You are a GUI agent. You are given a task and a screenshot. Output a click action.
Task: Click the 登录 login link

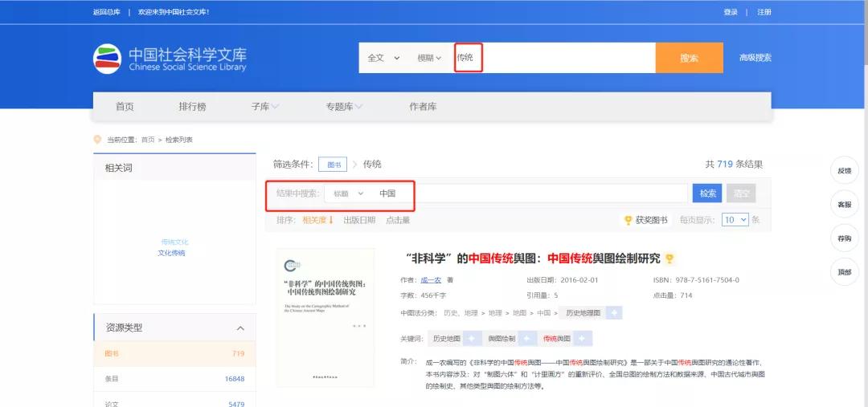coord(731,11)
